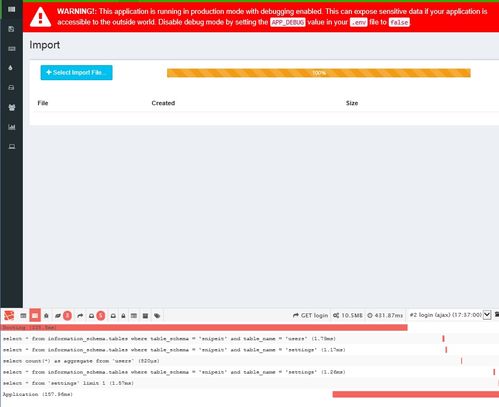Click the File column header
The height and width of the screenshot is (407, 499).
[43, 103]
